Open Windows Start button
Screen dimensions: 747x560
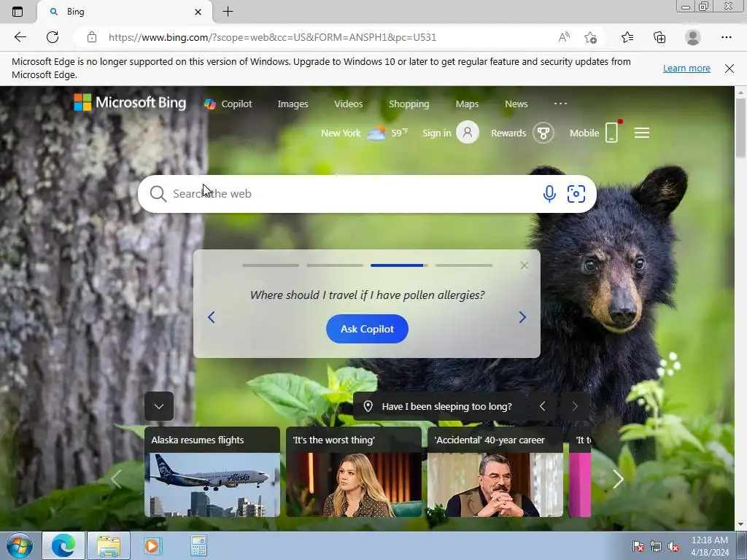pyautogui.click(x=20, y=545)
